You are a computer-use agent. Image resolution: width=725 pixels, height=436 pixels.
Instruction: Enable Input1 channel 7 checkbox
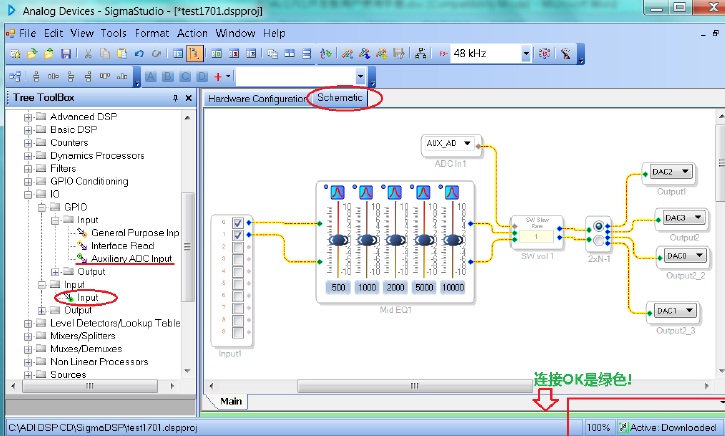(x=238, y=308)
